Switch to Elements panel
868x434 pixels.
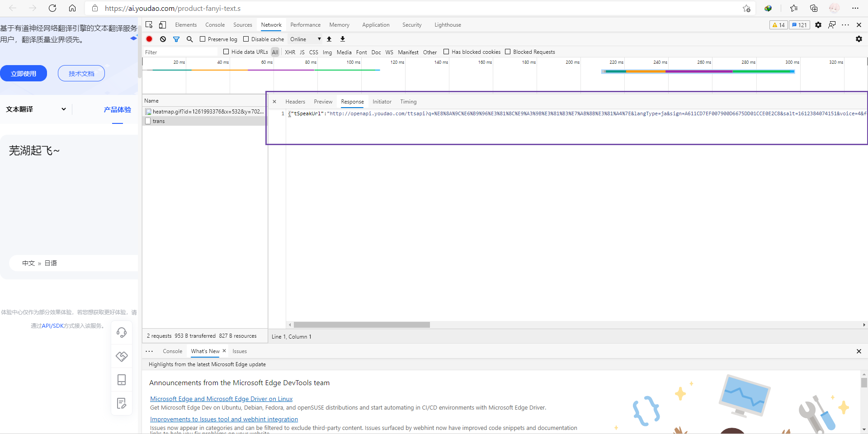pyautogui.click(x=186, y=25)
